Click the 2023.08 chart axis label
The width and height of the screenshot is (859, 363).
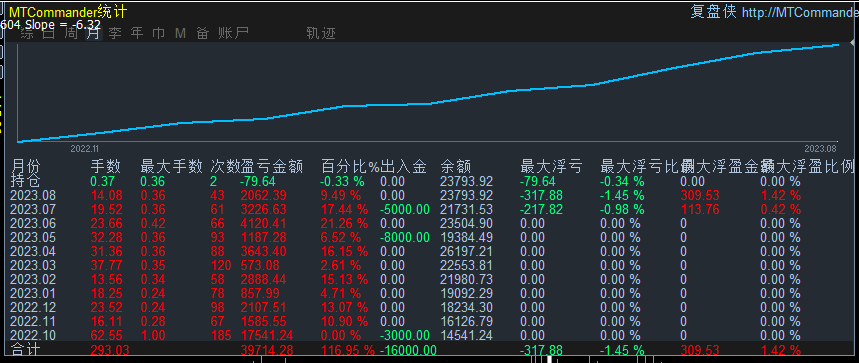821,148
